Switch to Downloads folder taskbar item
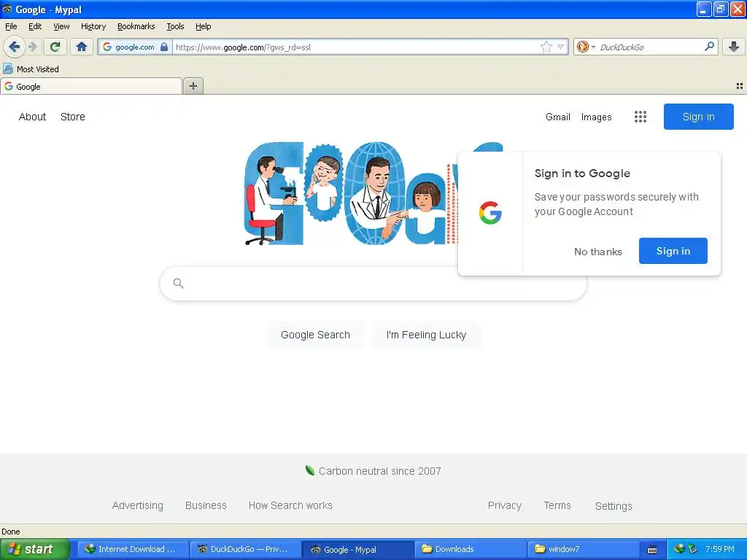 click(471, 549)
